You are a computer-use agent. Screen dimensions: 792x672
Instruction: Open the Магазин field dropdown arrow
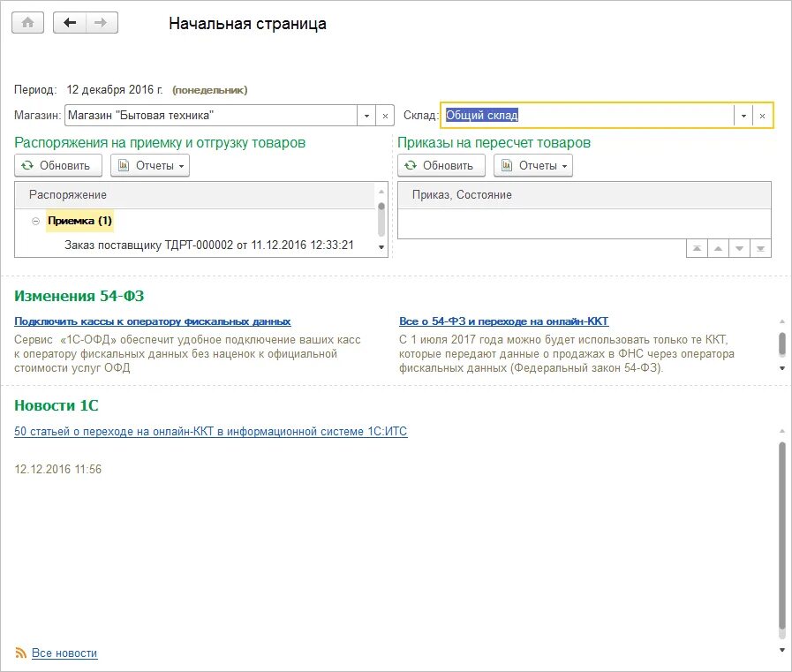(366, 116)
